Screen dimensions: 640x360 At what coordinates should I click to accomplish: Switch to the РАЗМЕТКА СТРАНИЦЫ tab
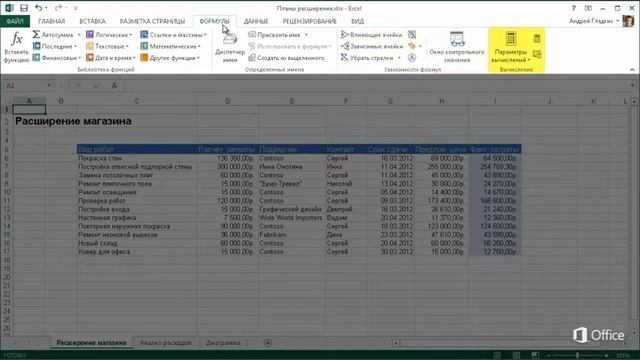point(152,21)
